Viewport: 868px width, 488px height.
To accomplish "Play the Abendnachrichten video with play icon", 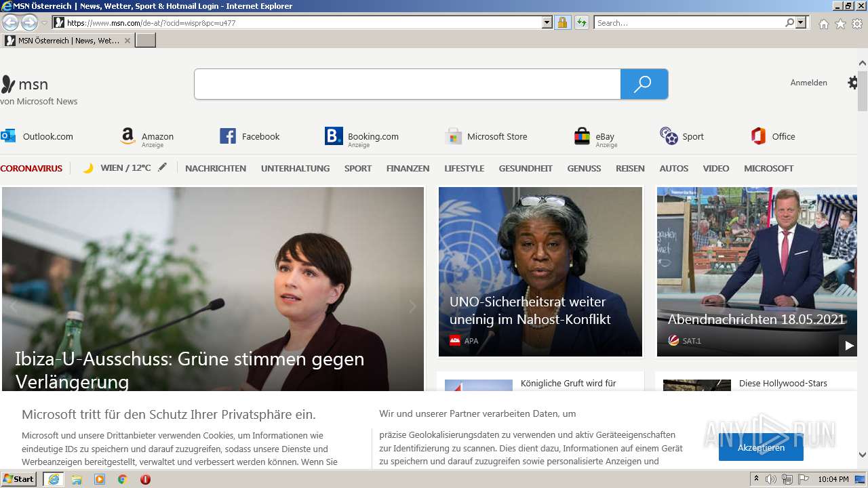I will pyautogui.click(x=849, y=346).
